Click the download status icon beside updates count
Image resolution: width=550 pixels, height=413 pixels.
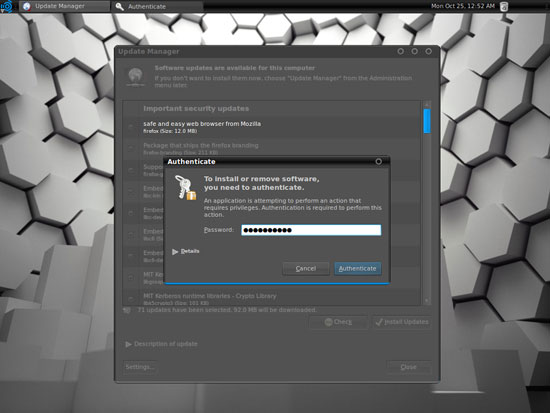(127, 310)
